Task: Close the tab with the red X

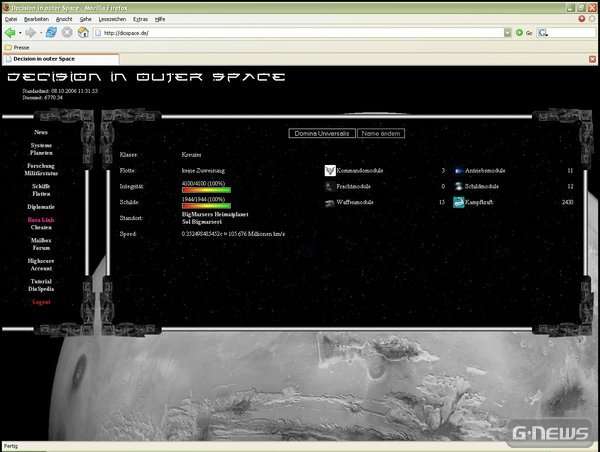Action: pyautogui.click(x=592, y=59)
